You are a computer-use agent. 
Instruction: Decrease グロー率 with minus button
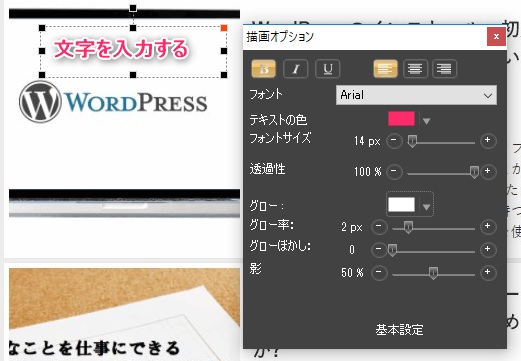point(379,227)
